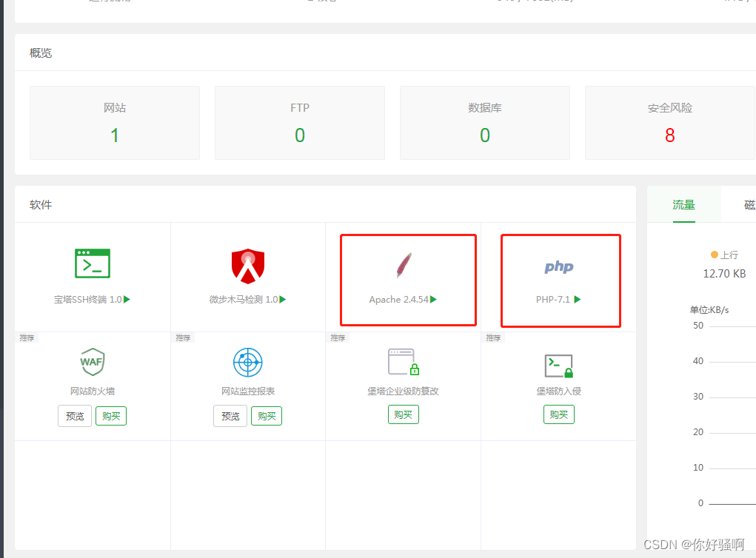Click the 概览 section heading
Screen dimensions: 756x558
click(x=41, y=53)
